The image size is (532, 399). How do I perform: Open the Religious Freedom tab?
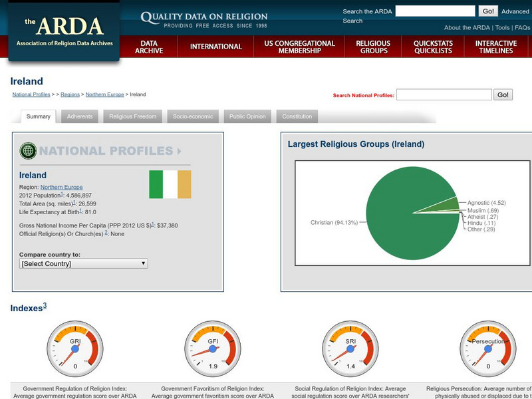[131, 116]
